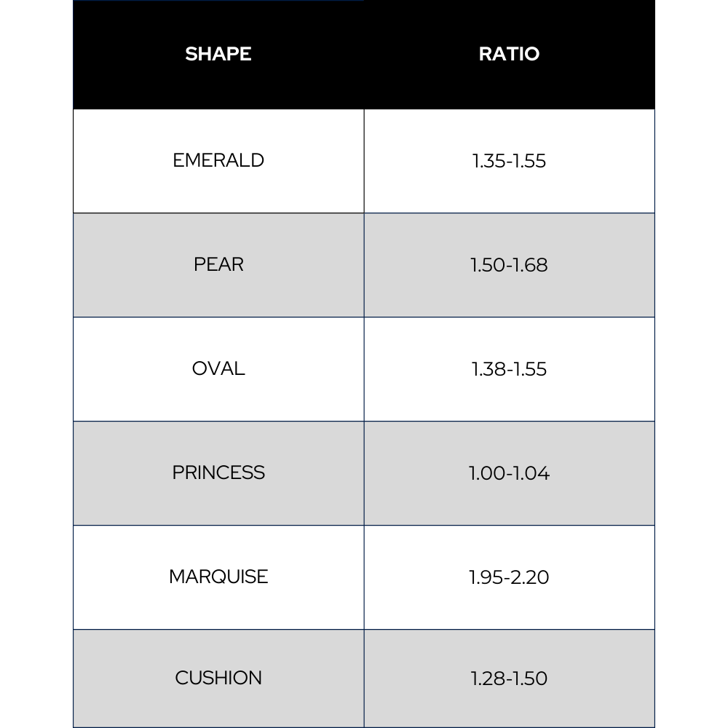Click the 1.35-1.55 ratio value

[x=509, y=161]
